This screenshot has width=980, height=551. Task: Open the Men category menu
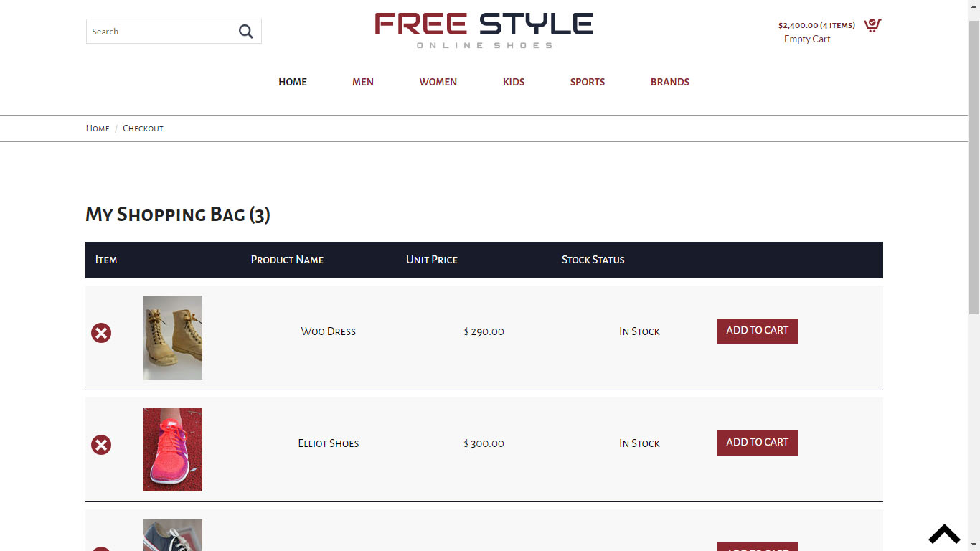click(x=363, y=82)
